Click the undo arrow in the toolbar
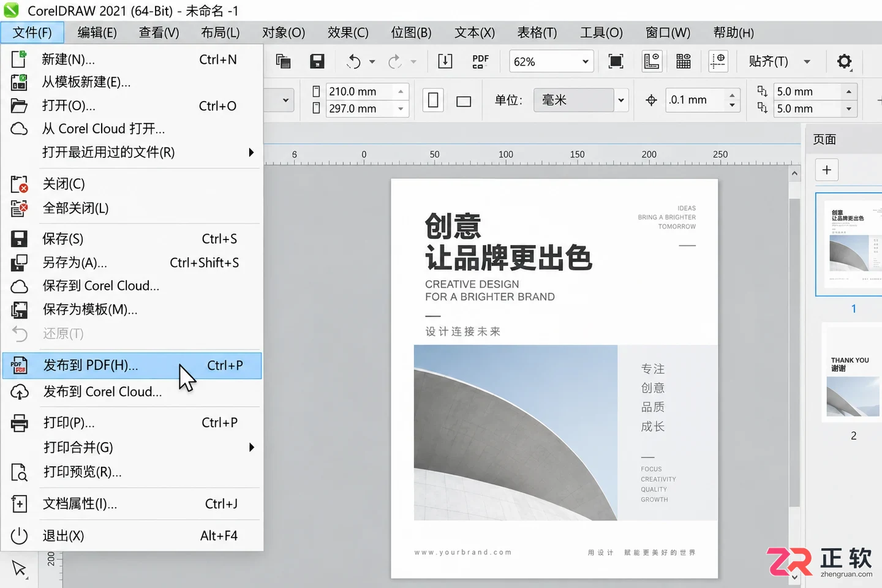882x588 pixels. (x=353, y=61)
